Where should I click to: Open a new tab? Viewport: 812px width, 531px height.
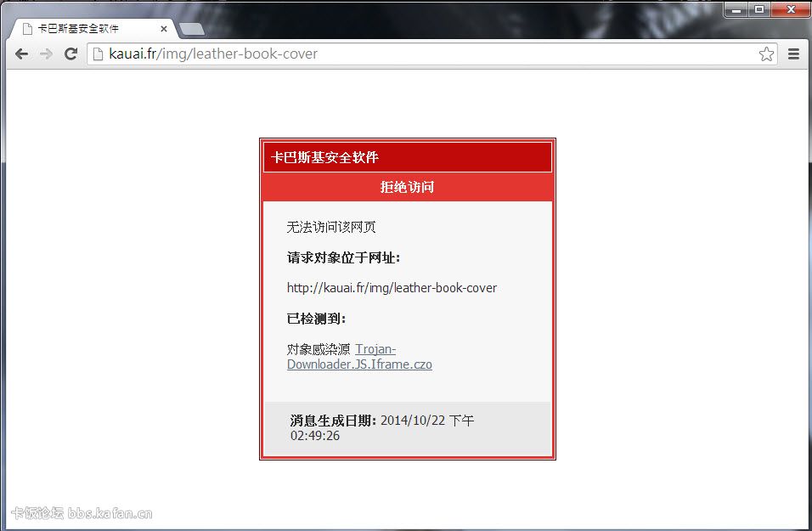pyautogui.click(x=192, y=29)
